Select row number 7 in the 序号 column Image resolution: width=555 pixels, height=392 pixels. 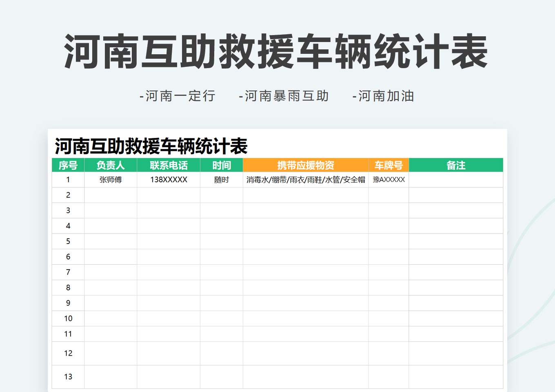68,272
